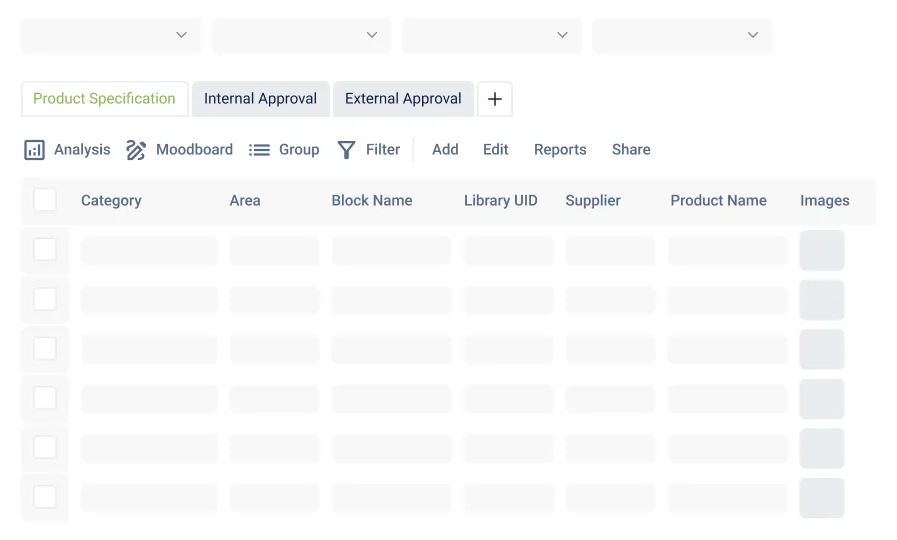
Task: Open the Moodboard pencil icon
Action: point(136,150)
